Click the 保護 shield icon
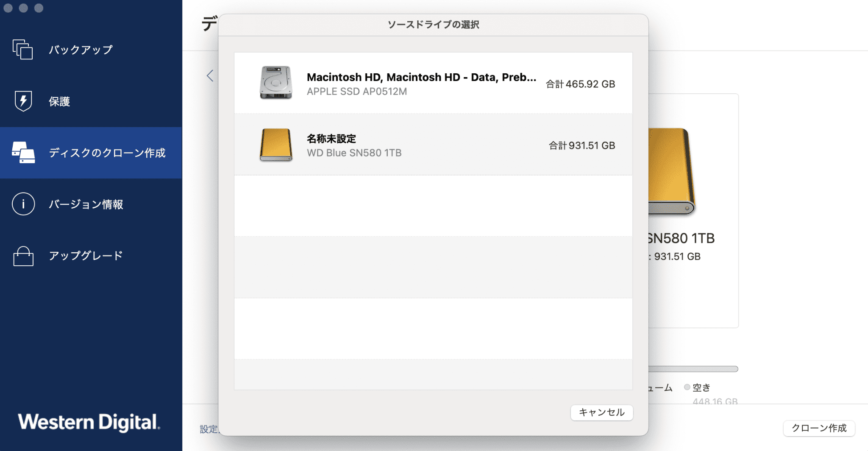Image resolution: width=868 pixels, height=451 pixels. (23, 101)
